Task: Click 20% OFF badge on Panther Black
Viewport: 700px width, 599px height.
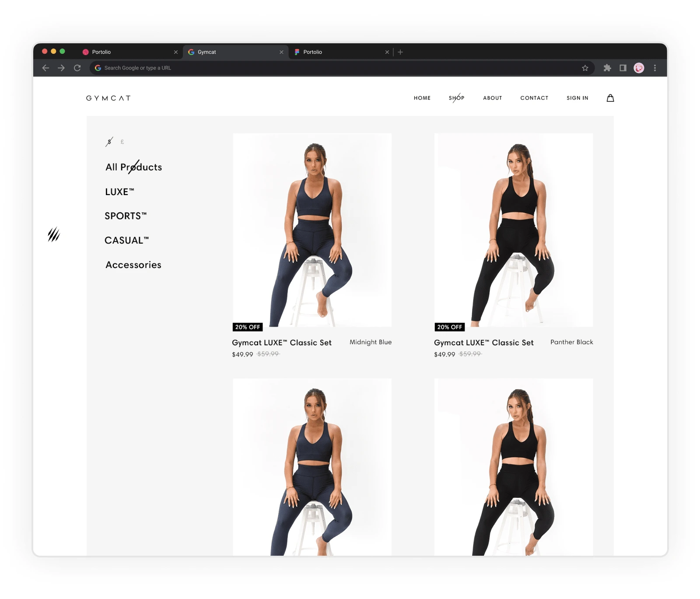Action: (x=450, y=327)
